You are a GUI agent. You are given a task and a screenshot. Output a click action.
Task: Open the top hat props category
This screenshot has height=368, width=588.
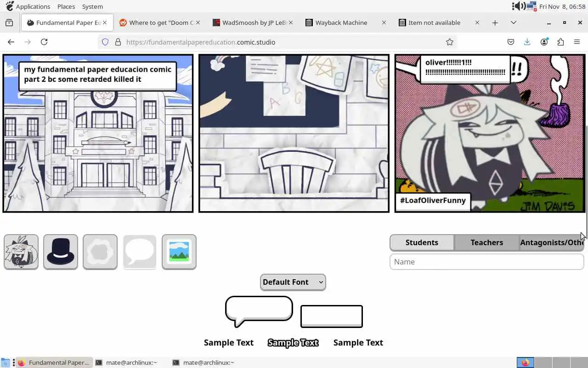(61, 252)
